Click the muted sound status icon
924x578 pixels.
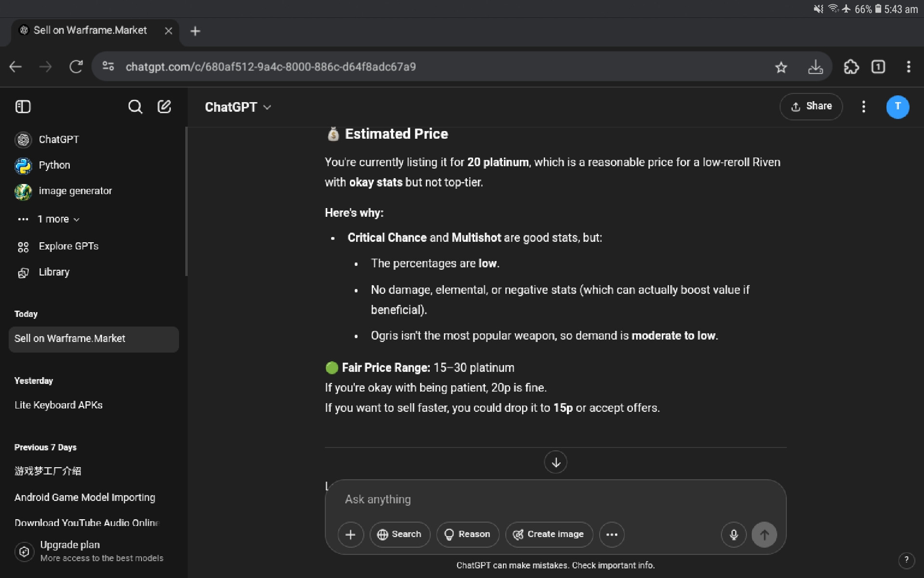point(818,9)
